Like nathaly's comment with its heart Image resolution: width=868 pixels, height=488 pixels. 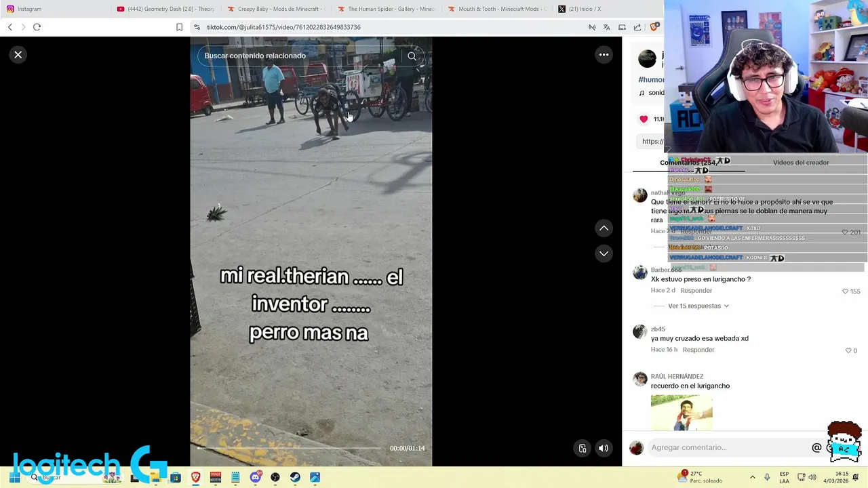point(845,232)
